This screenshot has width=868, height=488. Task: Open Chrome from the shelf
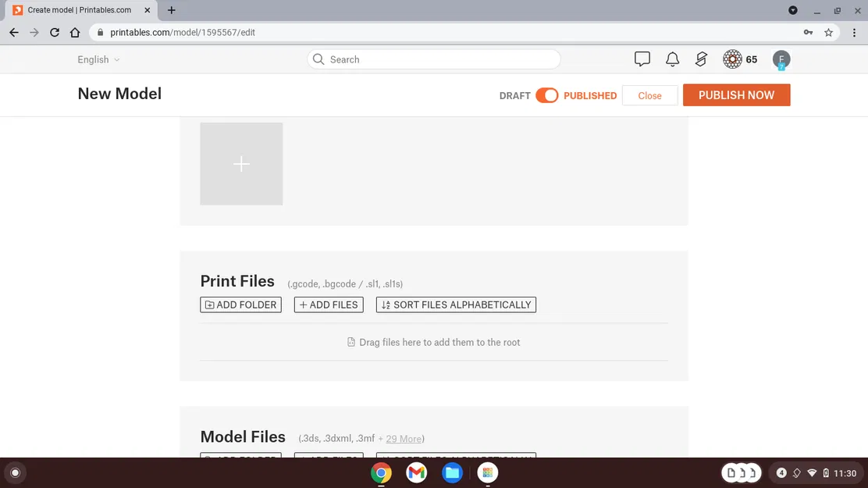(381, 472)
